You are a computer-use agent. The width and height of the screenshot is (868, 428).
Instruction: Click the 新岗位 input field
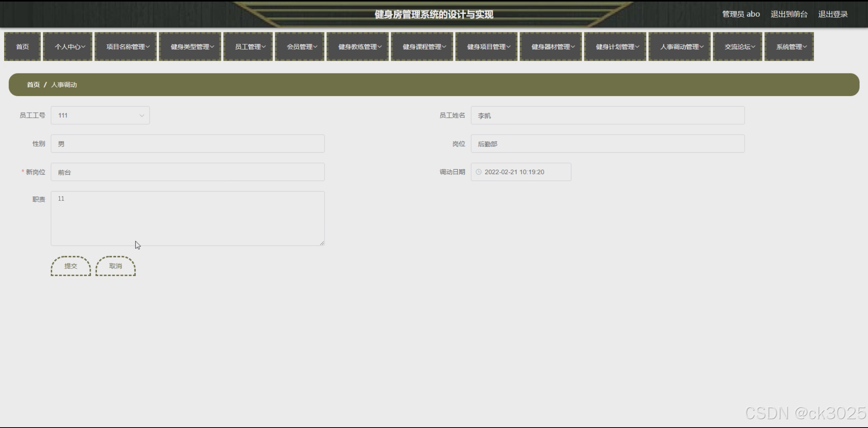pos(188,172)
